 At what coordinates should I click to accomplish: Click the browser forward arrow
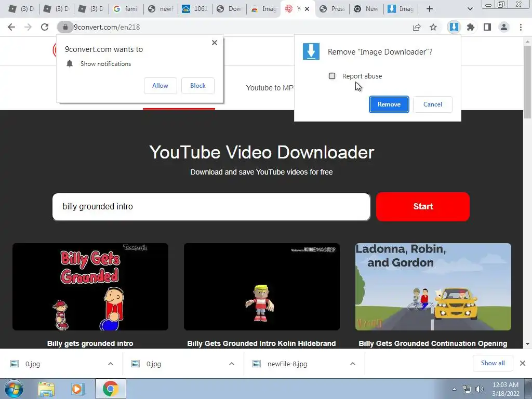28,27
